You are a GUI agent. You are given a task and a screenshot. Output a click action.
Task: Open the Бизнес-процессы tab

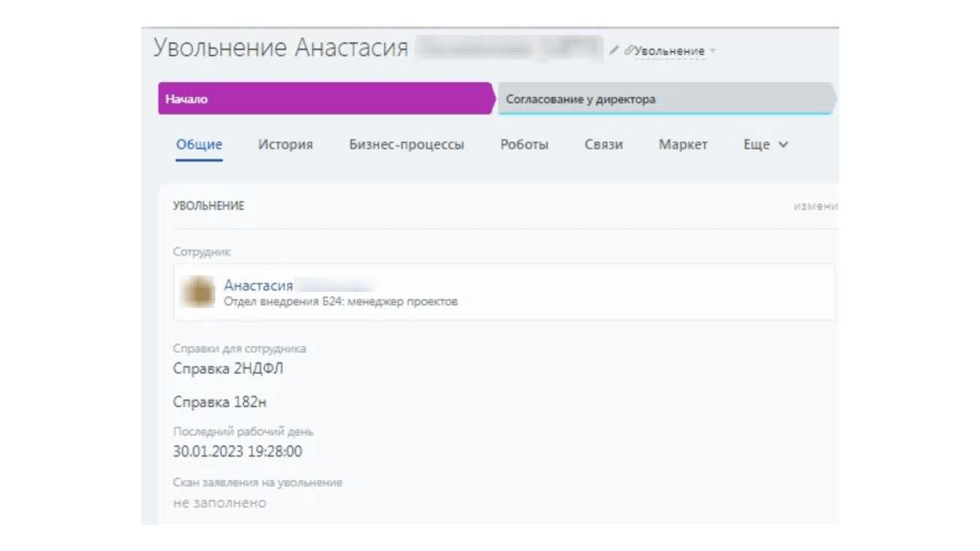(x=407, y=145)
